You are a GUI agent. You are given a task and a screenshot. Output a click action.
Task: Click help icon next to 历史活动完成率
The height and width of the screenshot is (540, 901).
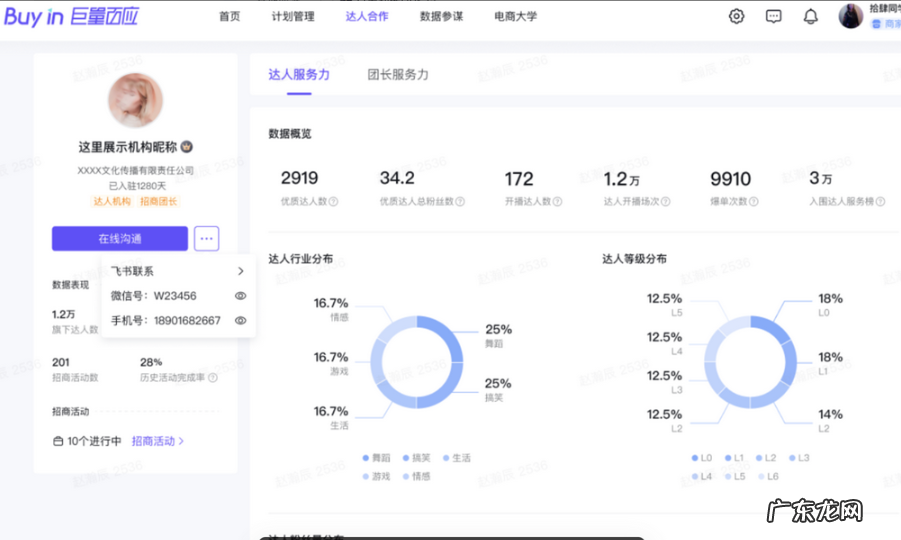click(213, 377)
